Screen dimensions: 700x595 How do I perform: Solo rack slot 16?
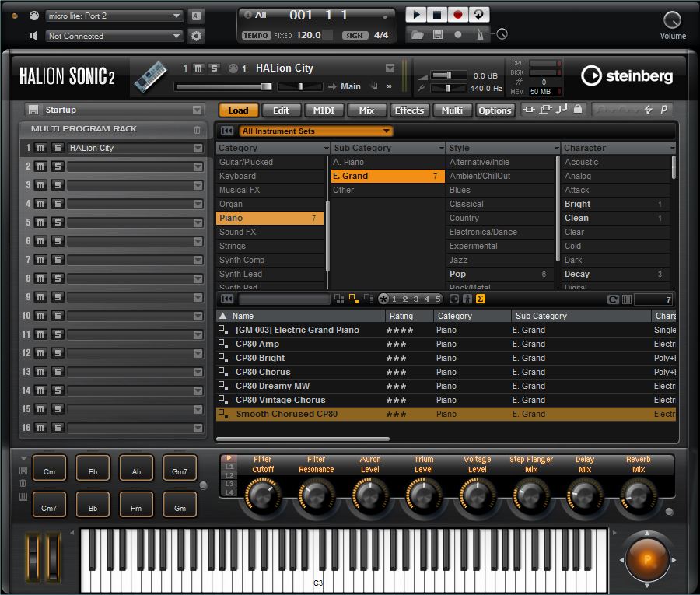(57, 428)
